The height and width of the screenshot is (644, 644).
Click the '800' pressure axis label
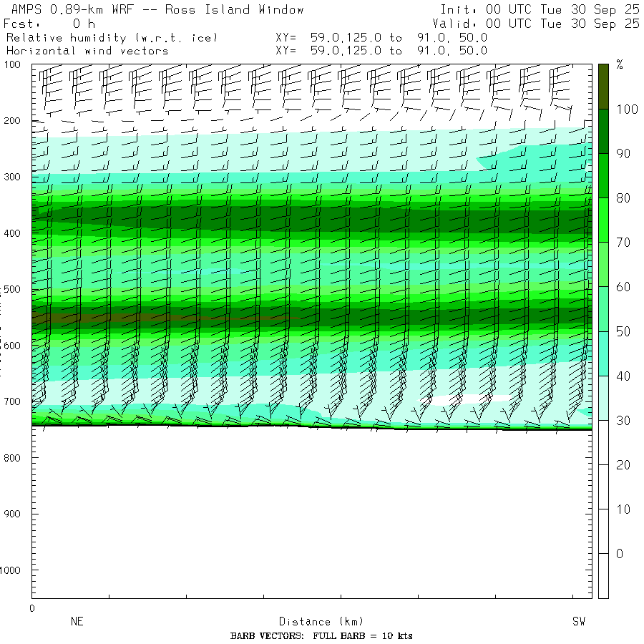point(12,458)
